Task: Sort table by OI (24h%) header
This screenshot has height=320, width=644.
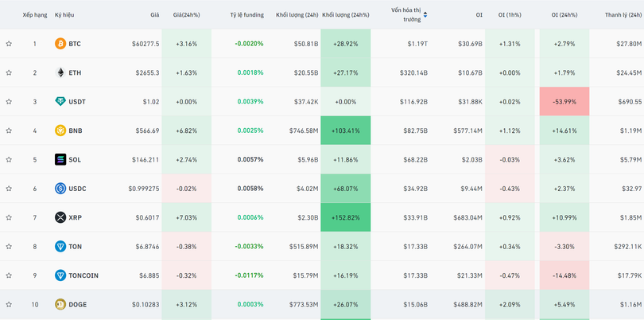Action: 564,14
